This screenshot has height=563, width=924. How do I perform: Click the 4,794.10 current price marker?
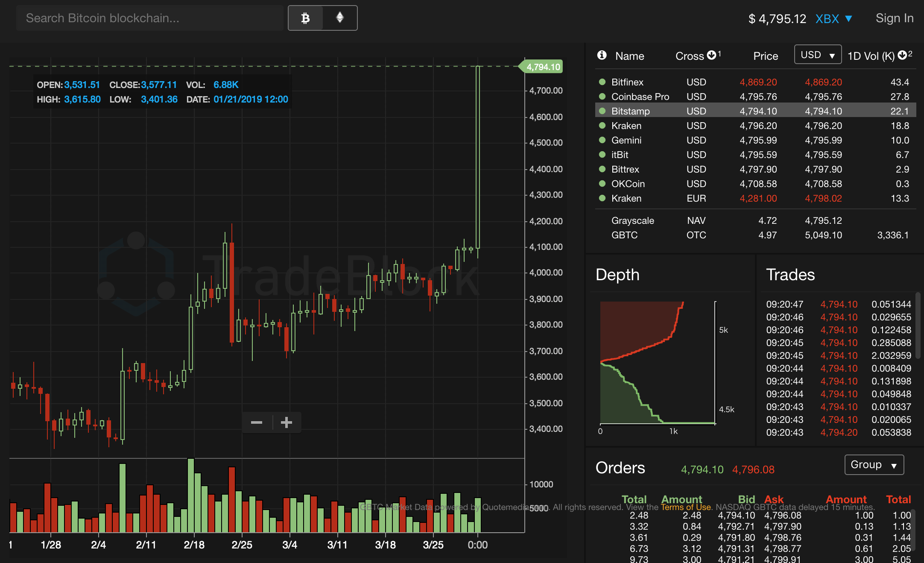point(541,67)
